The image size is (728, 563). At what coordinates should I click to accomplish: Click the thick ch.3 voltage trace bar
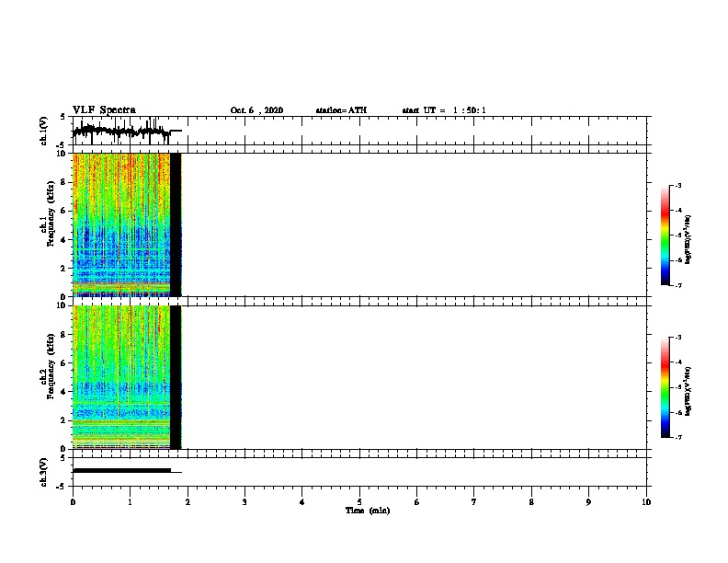pyautogui.click(x=122, y=471)
